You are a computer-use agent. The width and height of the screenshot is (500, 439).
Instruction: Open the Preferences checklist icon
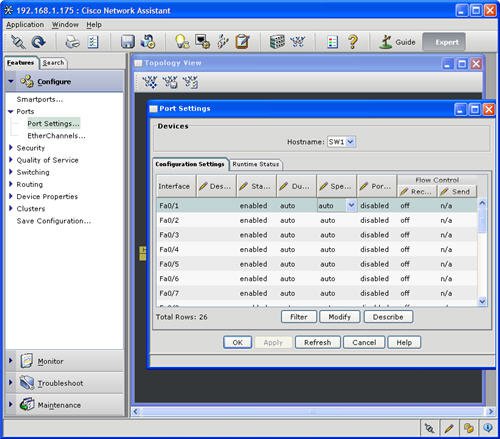[93, 42]
